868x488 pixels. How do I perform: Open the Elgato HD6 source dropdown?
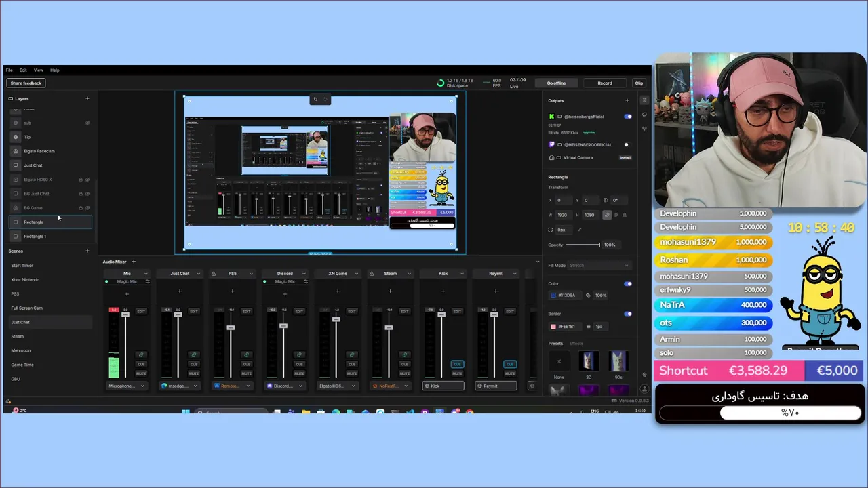pos(338,386)
